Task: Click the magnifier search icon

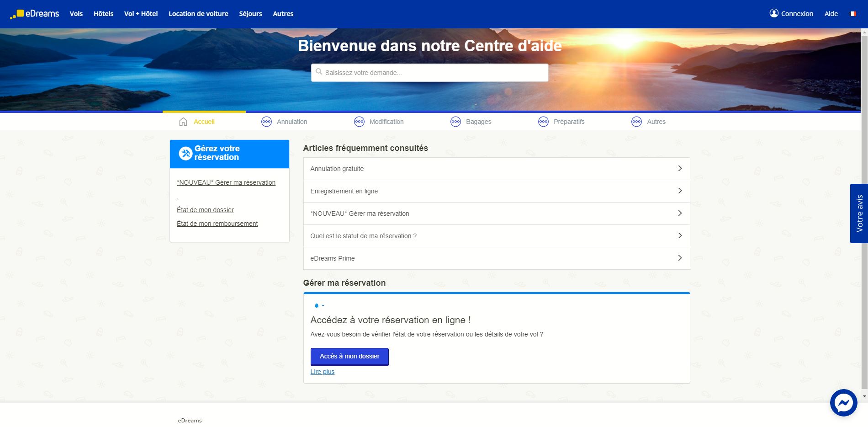Action: (319, 72)
